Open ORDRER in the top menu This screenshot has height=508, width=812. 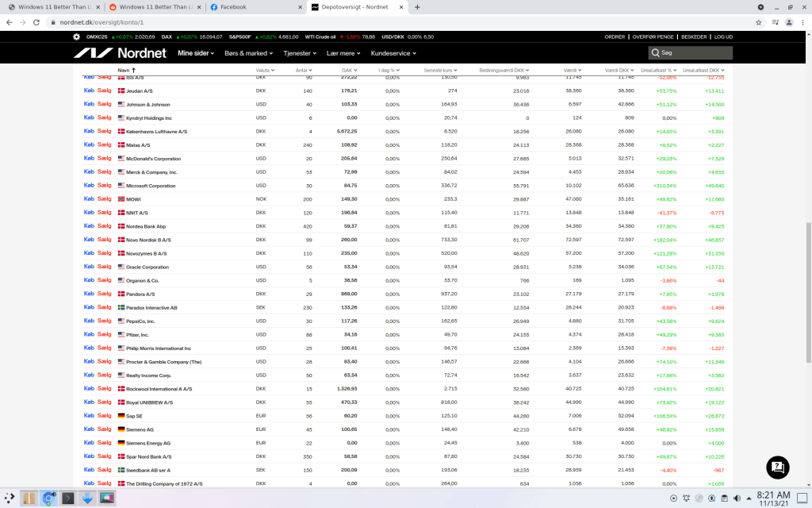[615, 37]
